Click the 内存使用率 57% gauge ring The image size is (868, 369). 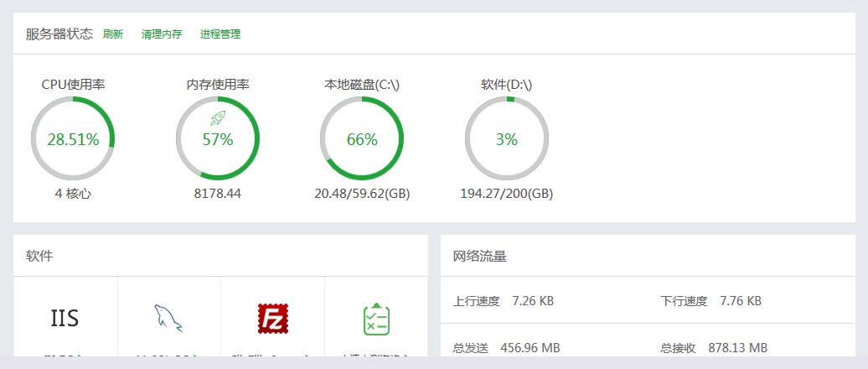[x=218, y=138]
